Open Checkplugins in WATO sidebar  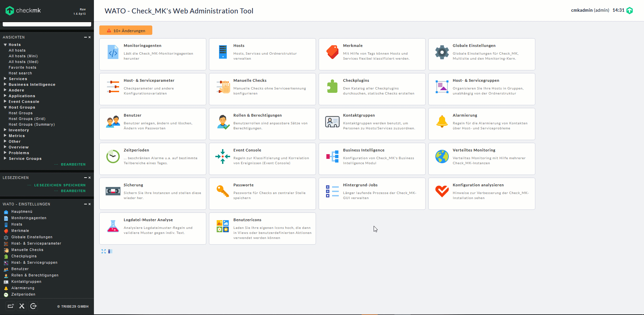point(24,256)
